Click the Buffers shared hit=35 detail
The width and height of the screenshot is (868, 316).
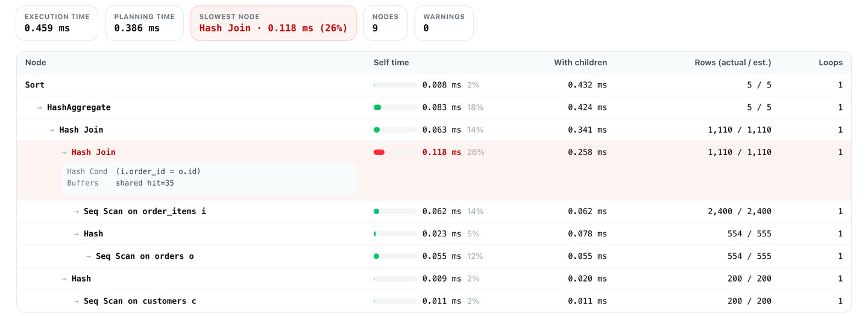click(121, 183)
